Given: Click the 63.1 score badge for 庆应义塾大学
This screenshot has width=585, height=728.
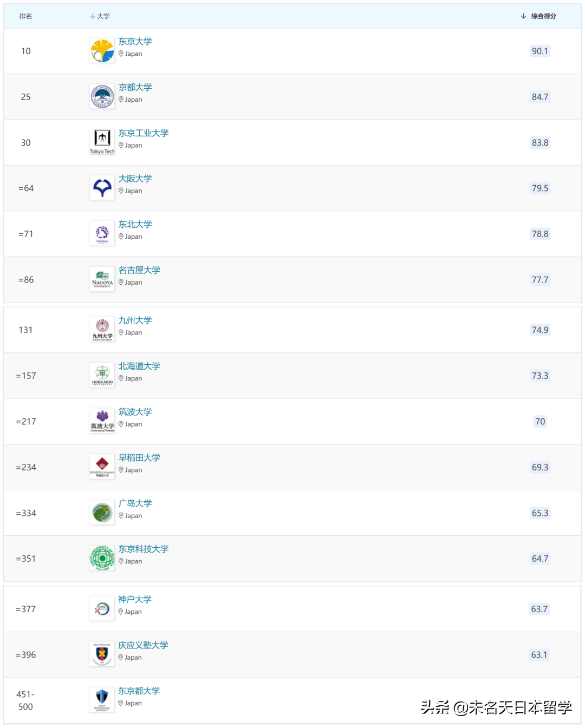Looking at the screenshot, I should (539, 654).
